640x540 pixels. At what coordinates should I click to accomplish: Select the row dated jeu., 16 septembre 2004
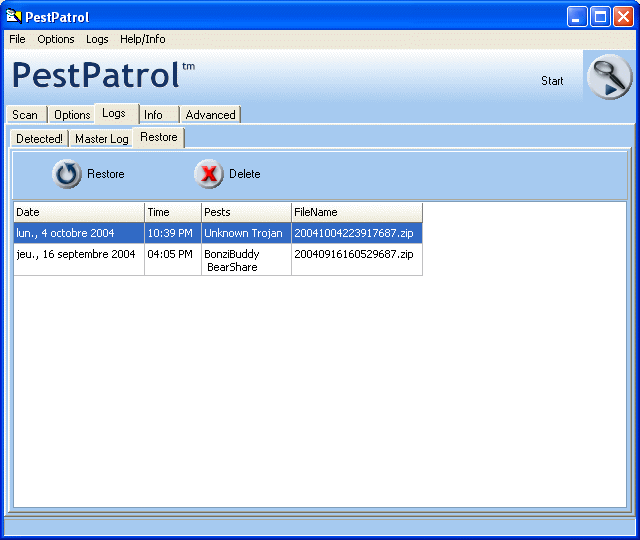pyautogui.click(x=218, y=260)
